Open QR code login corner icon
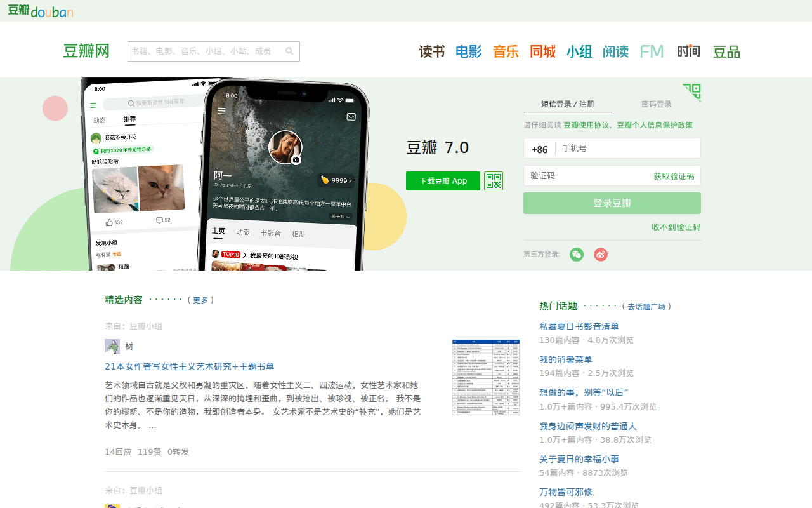This screenshot has width=812, height=508. (691, 93)
